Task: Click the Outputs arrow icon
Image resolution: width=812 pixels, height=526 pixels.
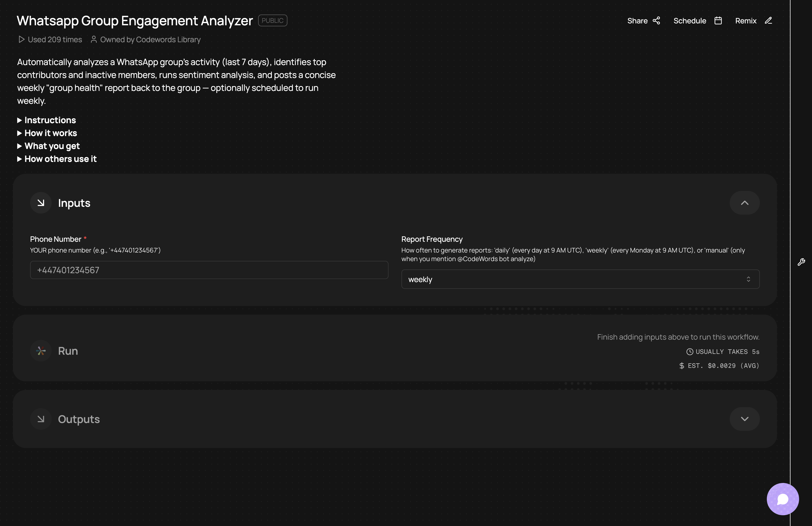Action: tap(41, 419)
